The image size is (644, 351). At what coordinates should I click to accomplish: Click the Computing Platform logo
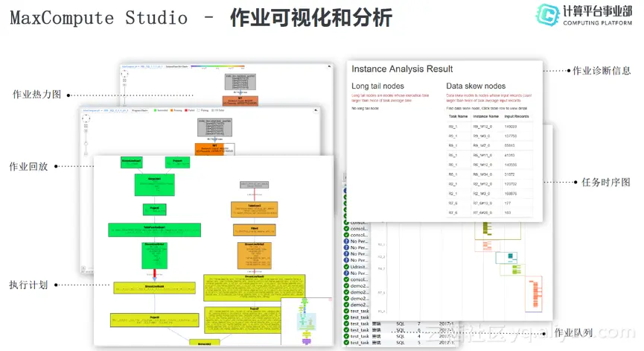(x=584, y=15)
